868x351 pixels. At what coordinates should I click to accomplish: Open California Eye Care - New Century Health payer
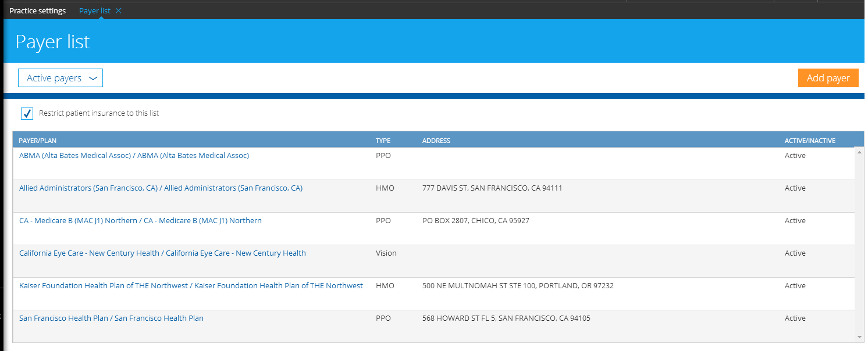click(x=162, y=253)
